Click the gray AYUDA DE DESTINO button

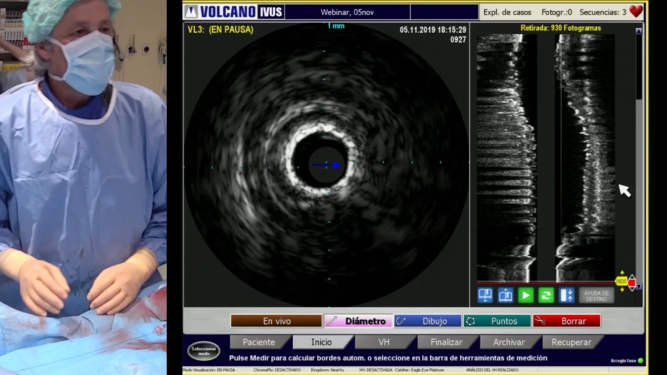pos(596,295)
